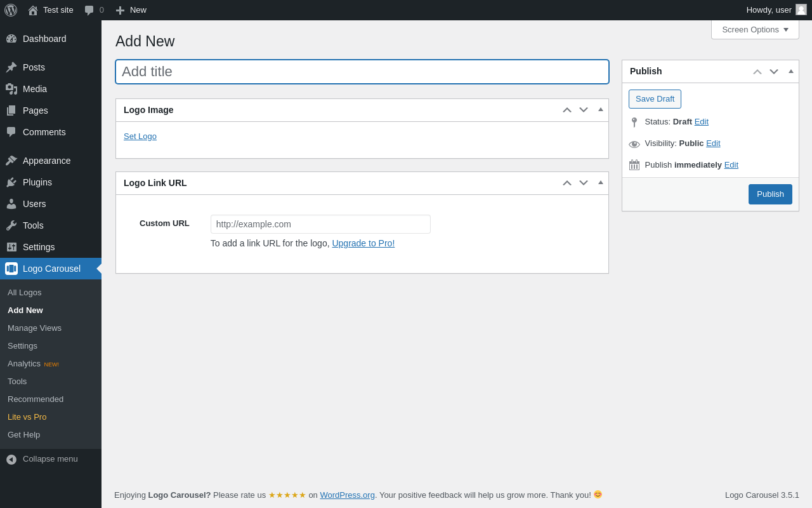Collapse the Logo Link URL panel

(x=601, y=182)
